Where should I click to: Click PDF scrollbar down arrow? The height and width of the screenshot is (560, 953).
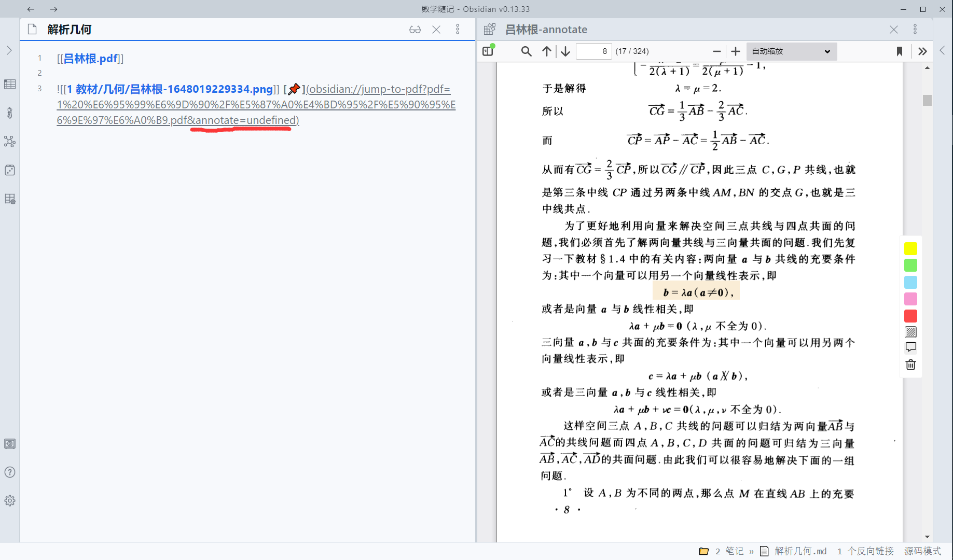click(927, 537)
